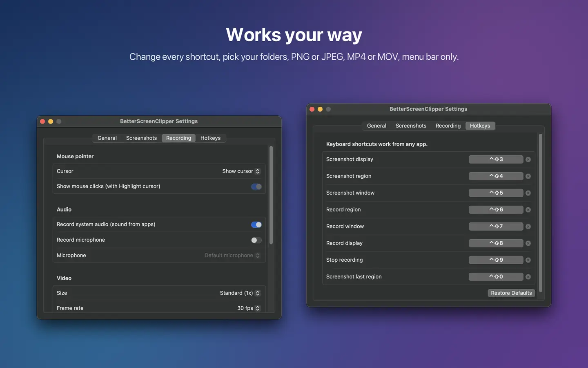Clear the Screenshot region shortcut
Viewport: 588px width, 368px height.
[528, 176]
